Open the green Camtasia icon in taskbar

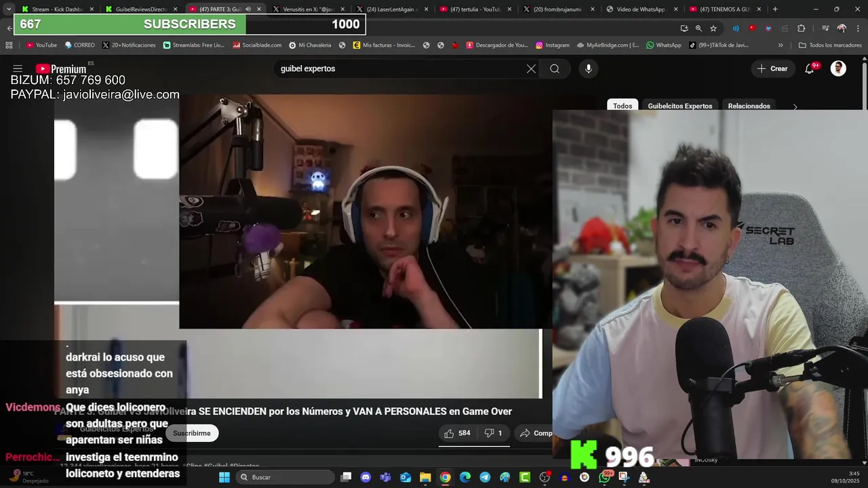pyautogui.click(x=525, y=477)
